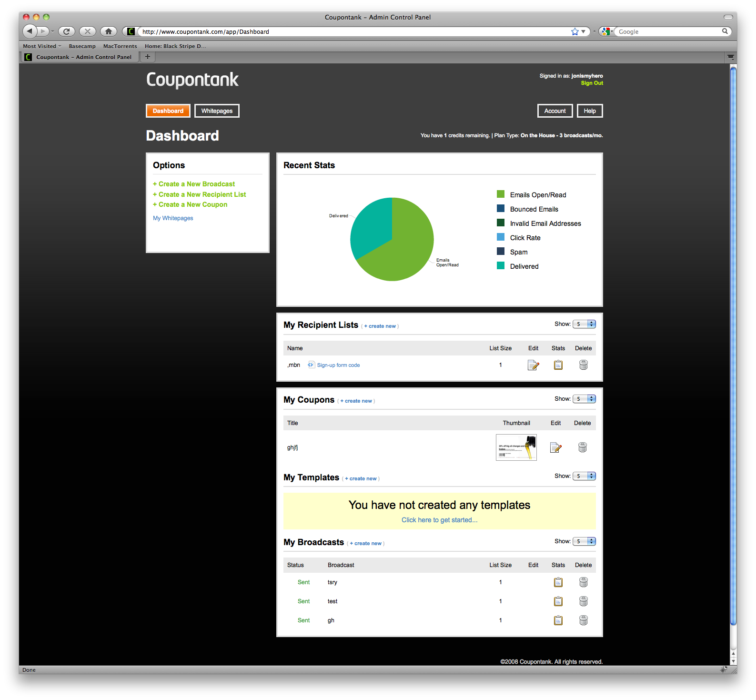Click the Bounced Emails legend color swatch

click(x=501, y=208)
